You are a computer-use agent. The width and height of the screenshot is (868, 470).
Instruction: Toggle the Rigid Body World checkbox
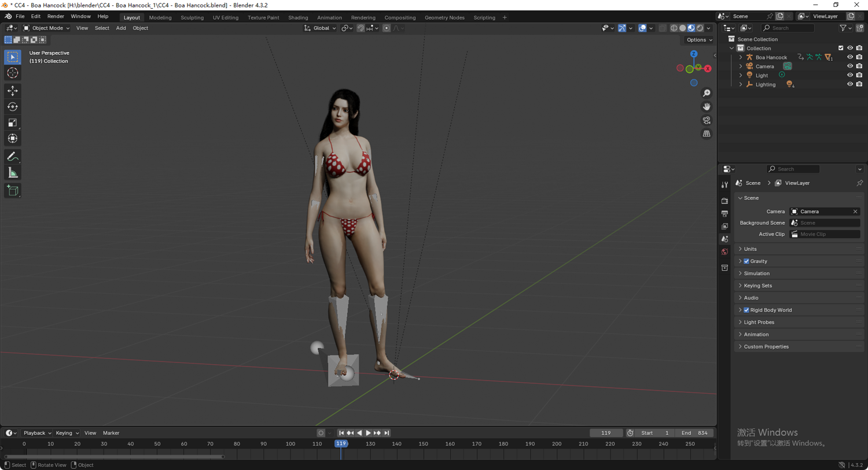(x=746, y=310)
